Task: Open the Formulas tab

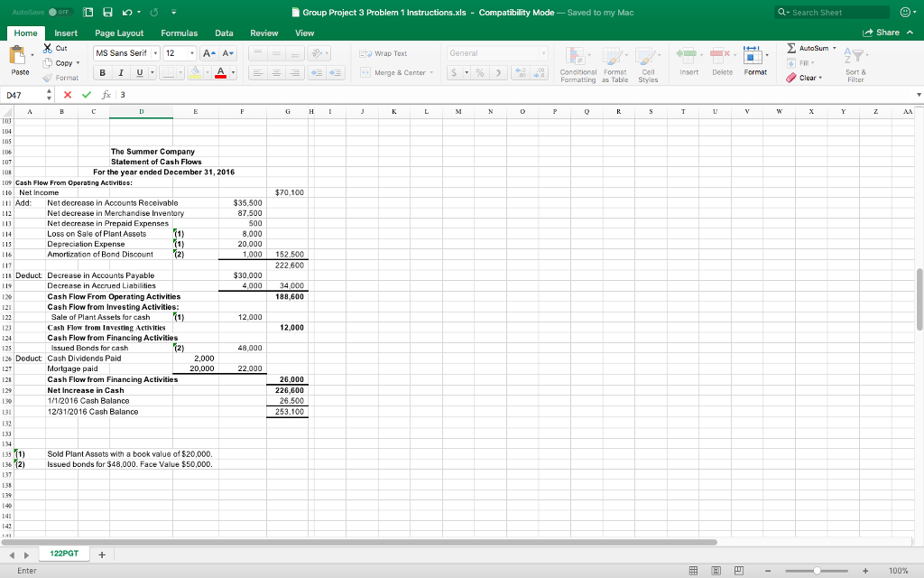Action: click(x=180, y=33)
